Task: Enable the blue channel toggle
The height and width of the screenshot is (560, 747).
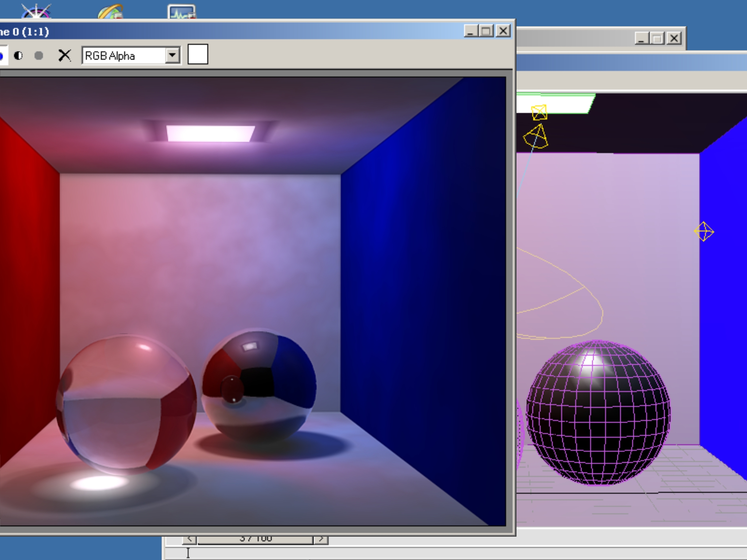Action: (x=1, y=55)
